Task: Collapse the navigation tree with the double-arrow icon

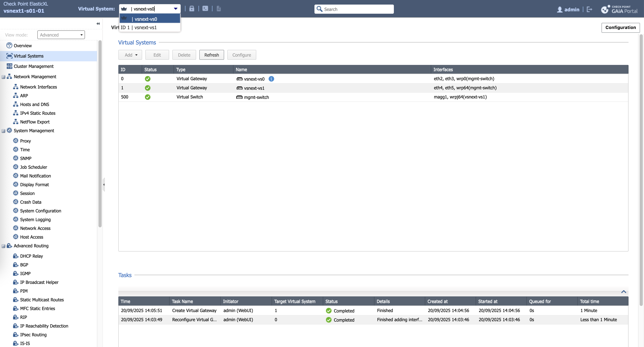Action: 98,24
